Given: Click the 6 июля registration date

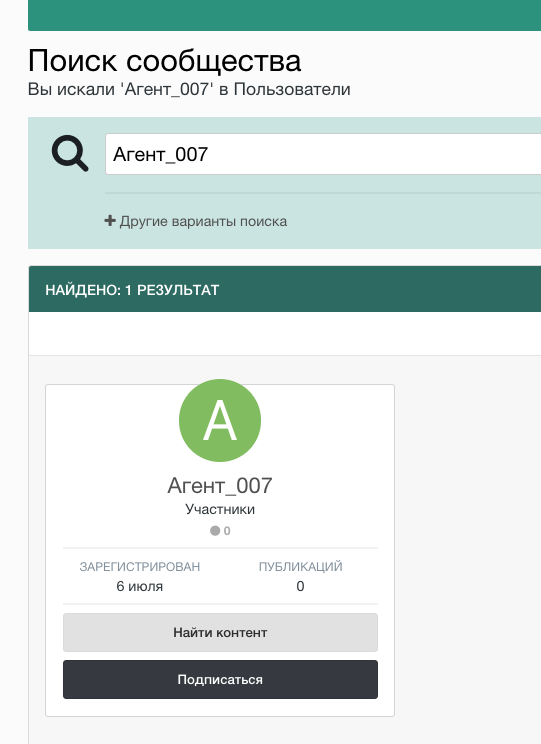Looking at the screenshot, I should 140,586.
